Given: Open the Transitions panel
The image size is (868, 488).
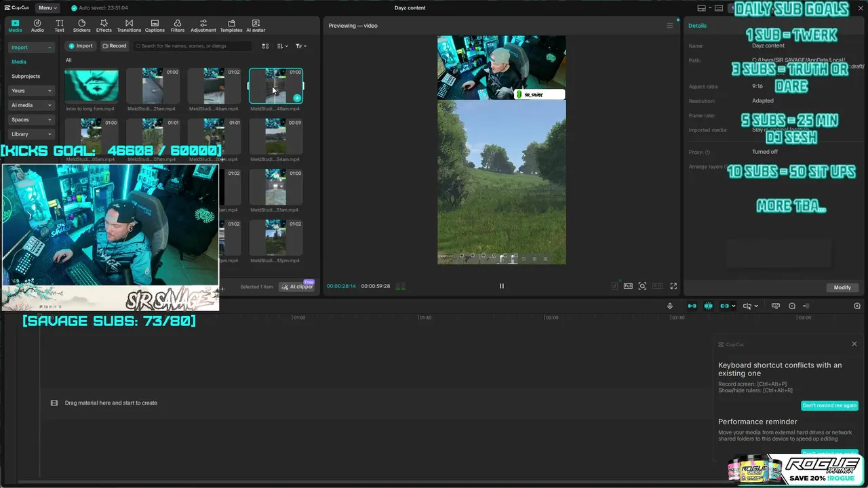Looking at the screenshot, I should click(x=129, y=26).
